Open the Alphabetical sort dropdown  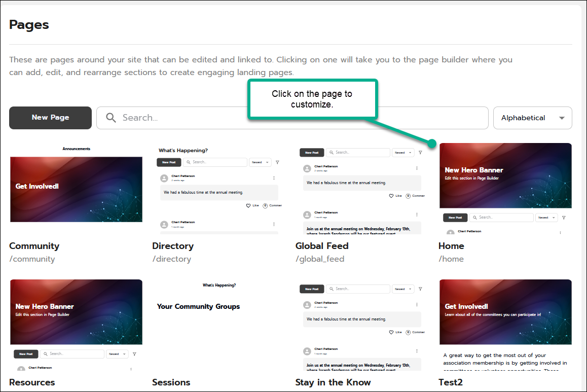(532, 118)
